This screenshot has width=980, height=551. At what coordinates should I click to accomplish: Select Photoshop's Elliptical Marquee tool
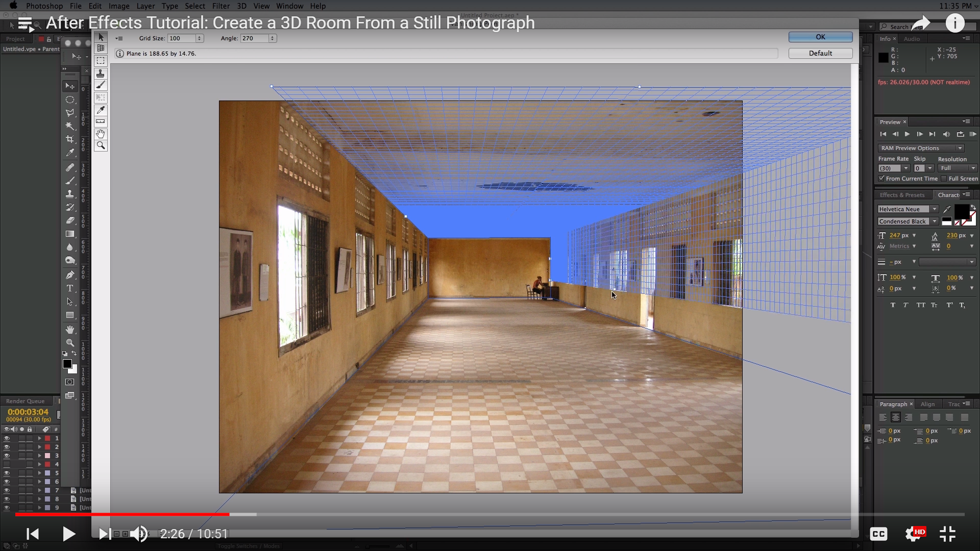point(70,99)
